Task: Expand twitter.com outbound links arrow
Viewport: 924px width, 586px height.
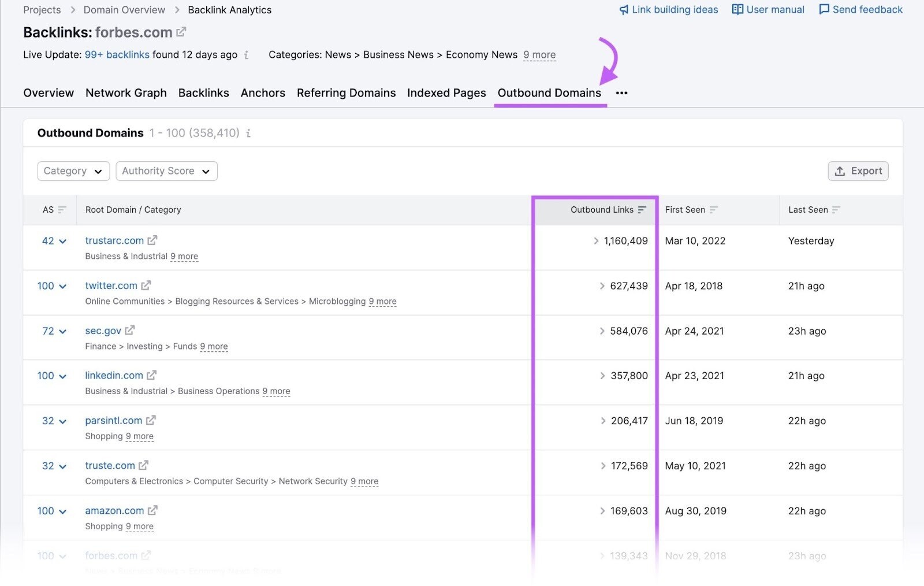Action: [602, 286]
